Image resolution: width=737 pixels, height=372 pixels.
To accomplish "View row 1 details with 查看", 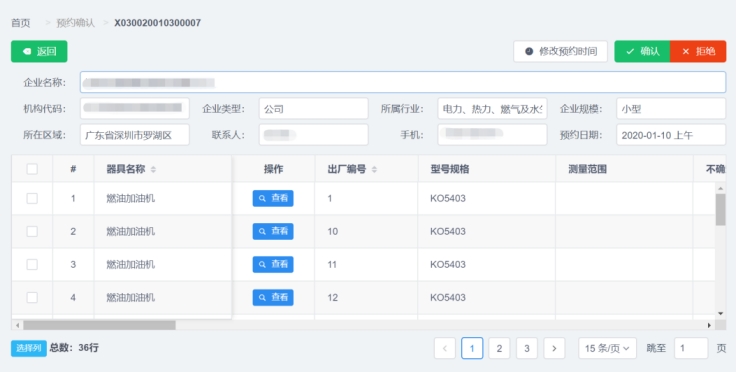I will 273,198.
